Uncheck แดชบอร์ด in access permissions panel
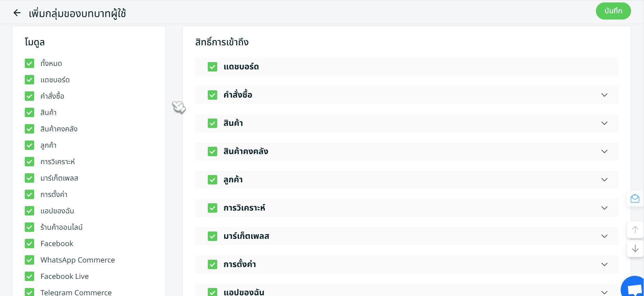 (x=212, y=67)
